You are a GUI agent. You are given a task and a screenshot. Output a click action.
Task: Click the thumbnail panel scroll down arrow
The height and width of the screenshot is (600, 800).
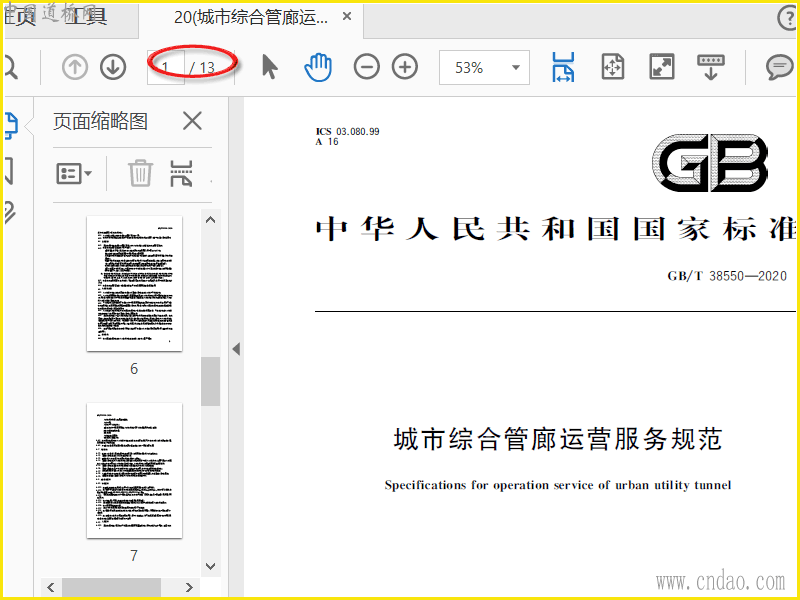pos(210,566)
